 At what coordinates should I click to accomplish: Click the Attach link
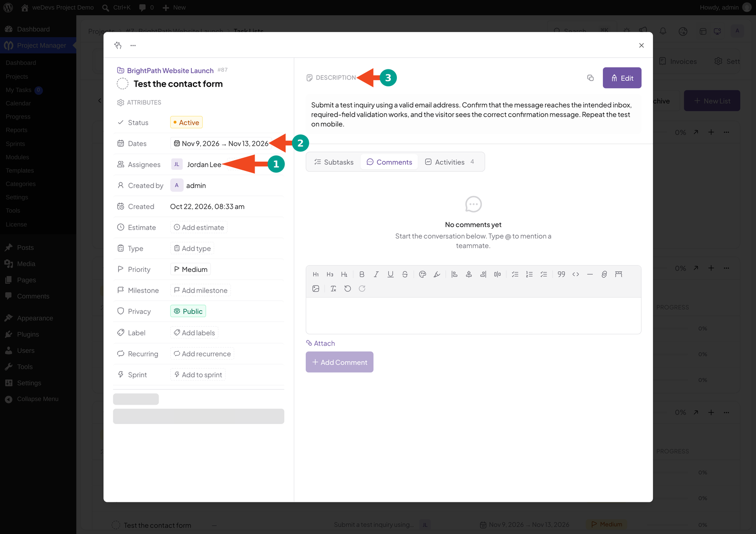pyautogui.click(x=320, y=343)
